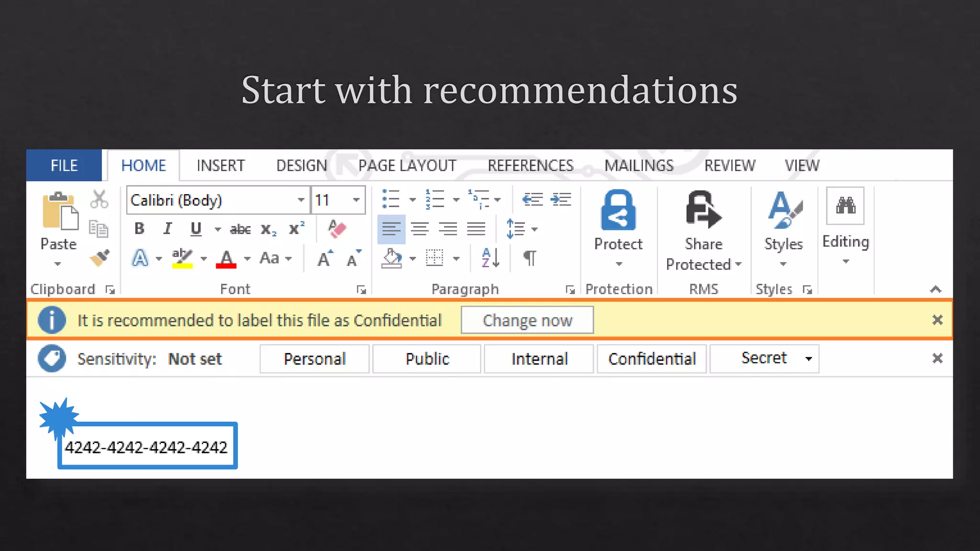Viewport: 980px width, 551px height.
Task: Open the REVIEW ribbon tab
Action: 729,165
